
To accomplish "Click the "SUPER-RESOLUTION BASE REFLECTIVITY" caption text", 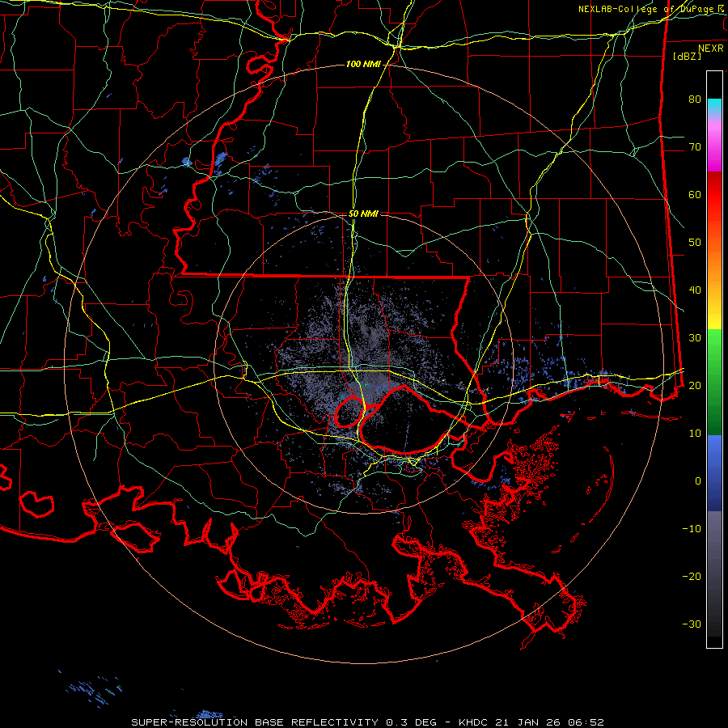I will click(255, 722).
